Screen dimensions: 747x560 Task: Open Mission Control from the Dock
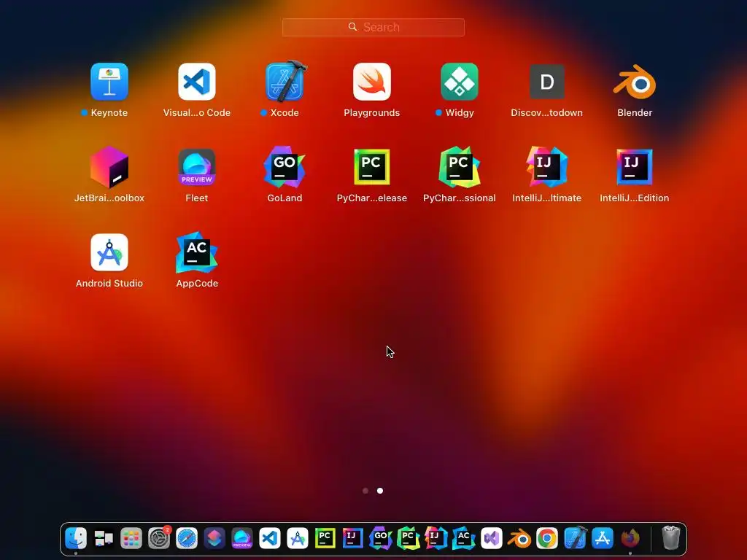click(x=104, y=539)
